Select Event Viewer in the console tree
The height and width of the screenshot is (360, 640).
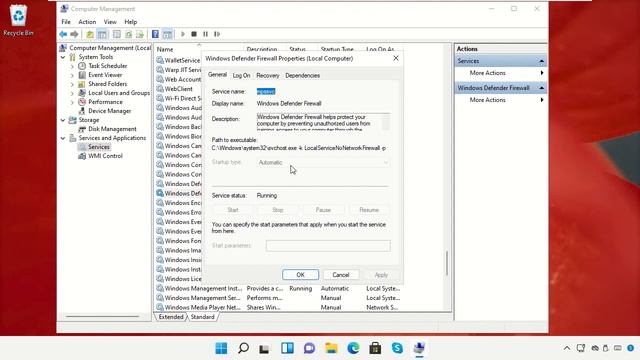pos(105,75)
